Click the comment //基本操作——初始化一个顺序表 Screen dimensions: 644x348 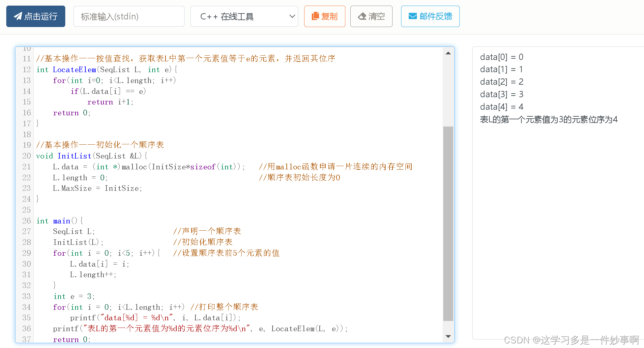(x=100, y=145)
